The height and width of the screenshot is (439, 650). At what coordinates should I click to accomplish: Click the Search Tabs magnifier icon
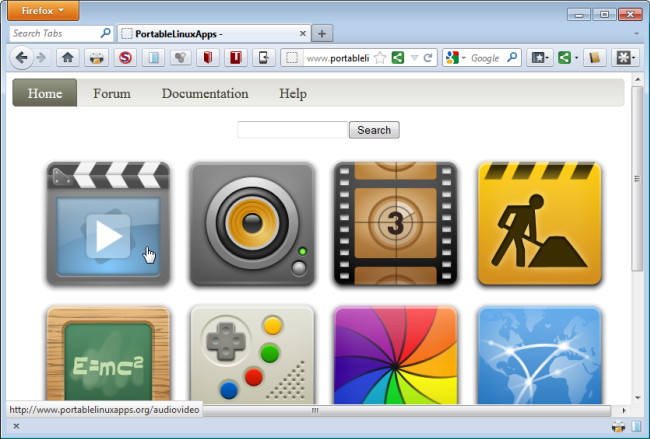coord(106,33)
